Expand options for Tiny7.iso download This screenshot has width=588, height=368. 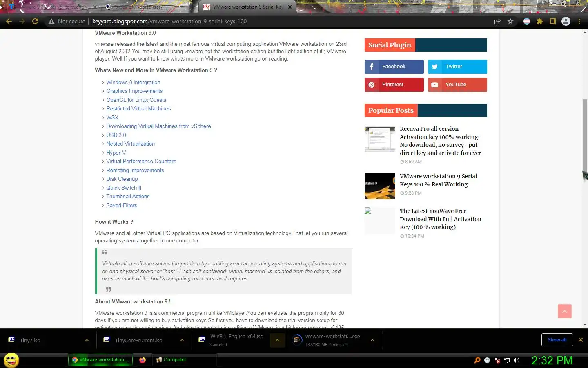coord(87,340)
